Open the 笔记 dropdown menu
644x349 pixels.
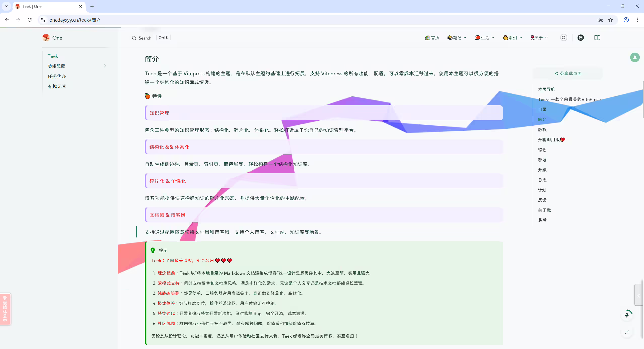pyautogui.click(x=457, y=38)
